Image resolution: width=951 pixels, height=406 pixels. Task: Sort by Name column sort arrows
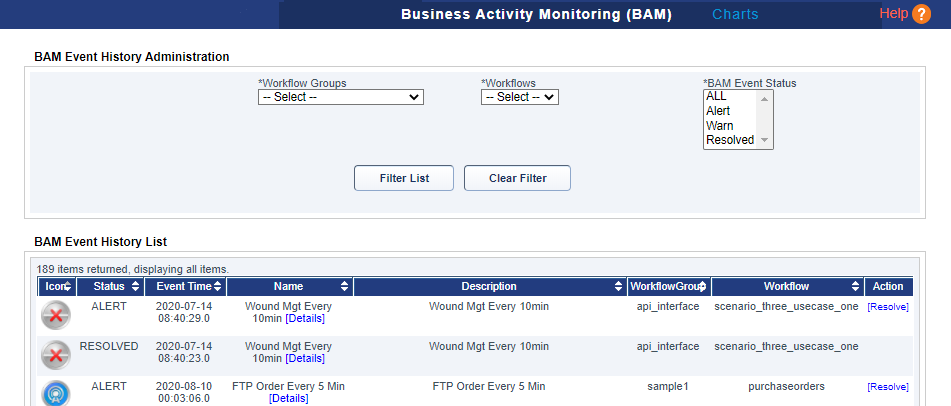pyautogui.click(x=345, y=287)
